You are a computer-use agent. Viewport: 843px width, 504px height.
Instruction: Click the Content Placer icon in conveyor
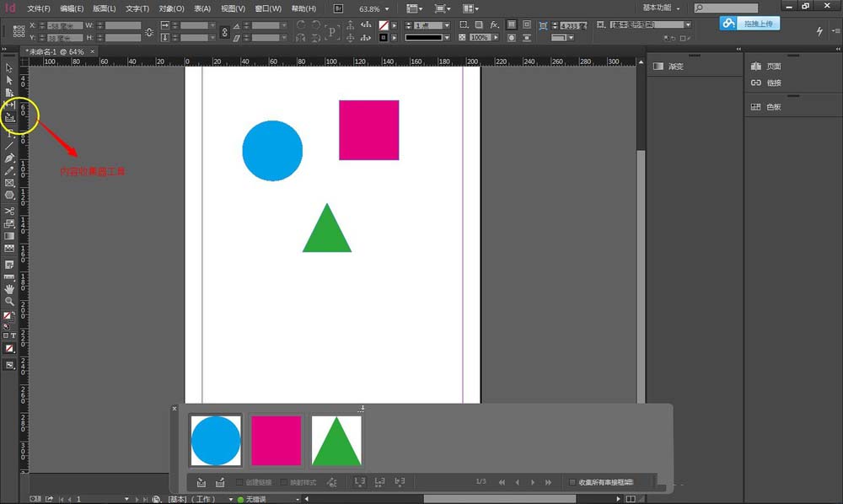click(x=220, y=482)
